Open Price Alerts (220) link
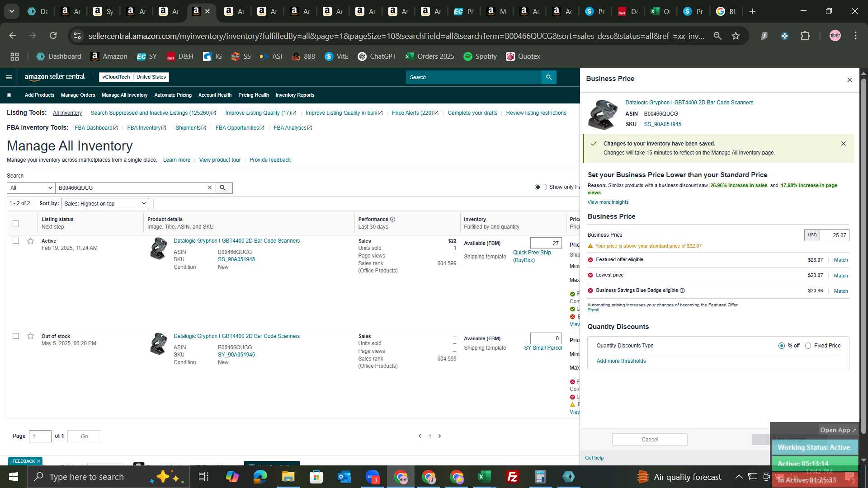Viewport: 868px width, 488px height. pyautogui.click(x=415, y=113)
